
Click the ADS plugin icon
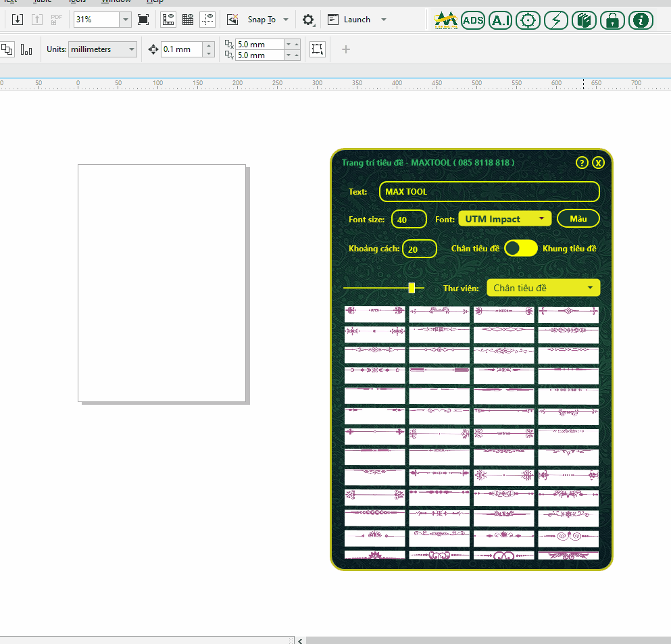[x=473, y=20]
